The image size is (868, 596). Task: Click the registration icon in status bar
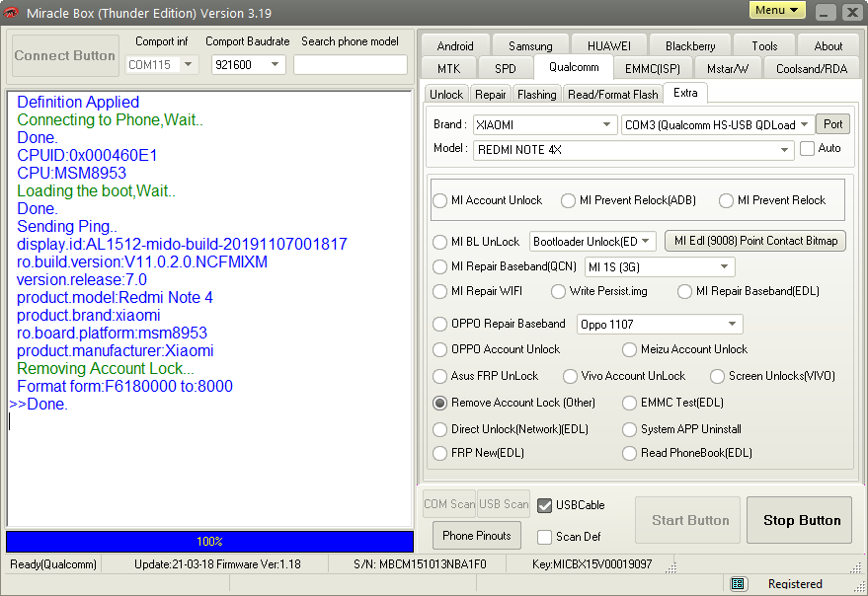click(x=738, y=584)
